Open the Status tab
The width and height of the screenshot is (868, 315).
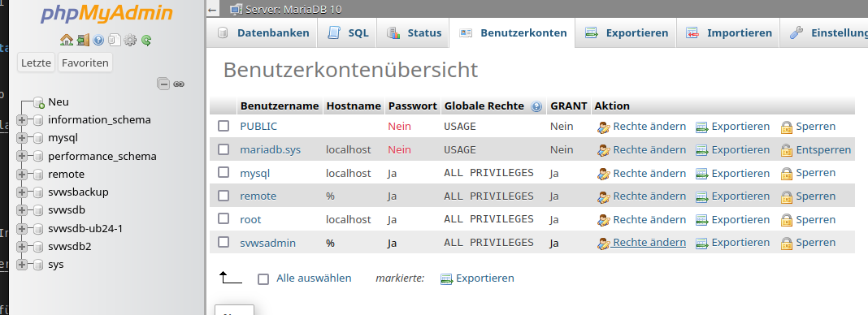(414, 33)
